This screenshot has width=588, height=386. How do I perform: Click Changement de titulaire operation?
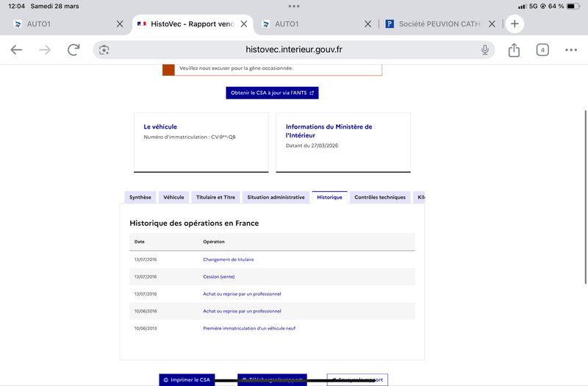pos(229,260)
